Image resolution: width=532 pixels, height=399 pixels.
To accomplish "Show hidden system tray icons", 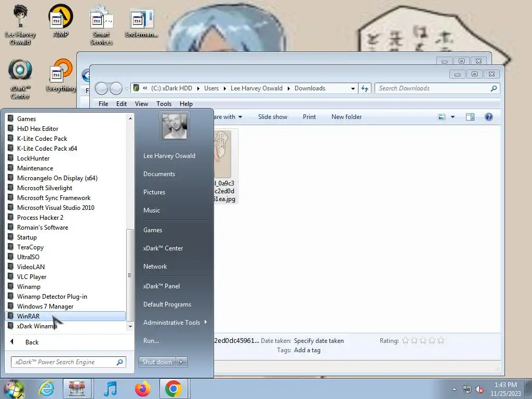I will (454, 389).
